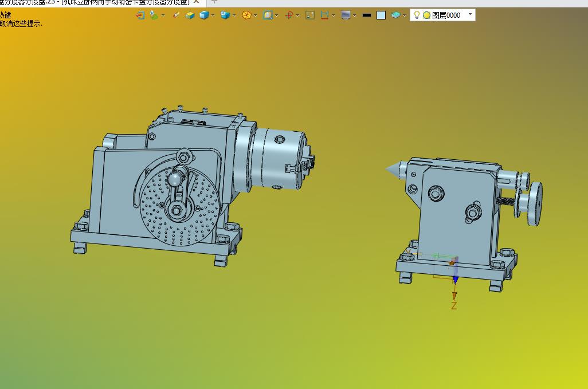Image resolution: width=588 pixels, height=389 pixels.
Task: Click the perforated indexing plate on the model
Action: pos(179,207)
